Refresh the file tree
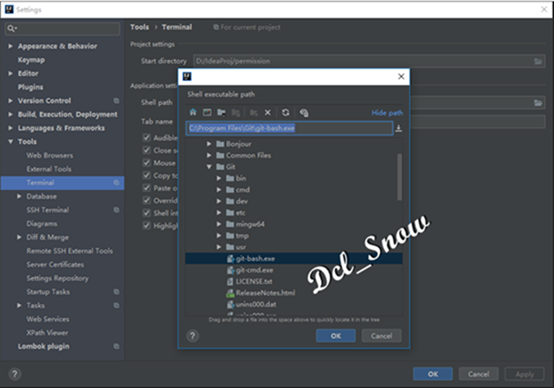The image size is (554, 388). tap(285, 112)
